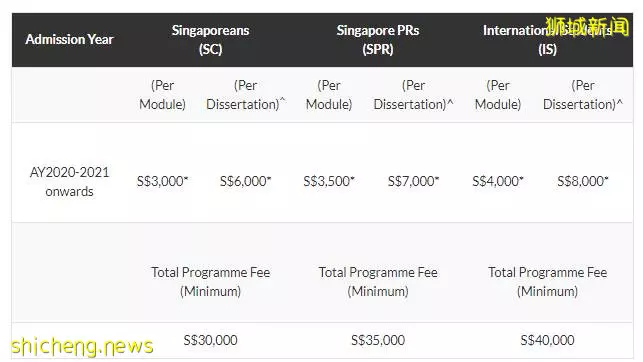This screenshot has height=362, width=643.
Task: Click the S$4,000 international module fee
Action: pos(498,181)
